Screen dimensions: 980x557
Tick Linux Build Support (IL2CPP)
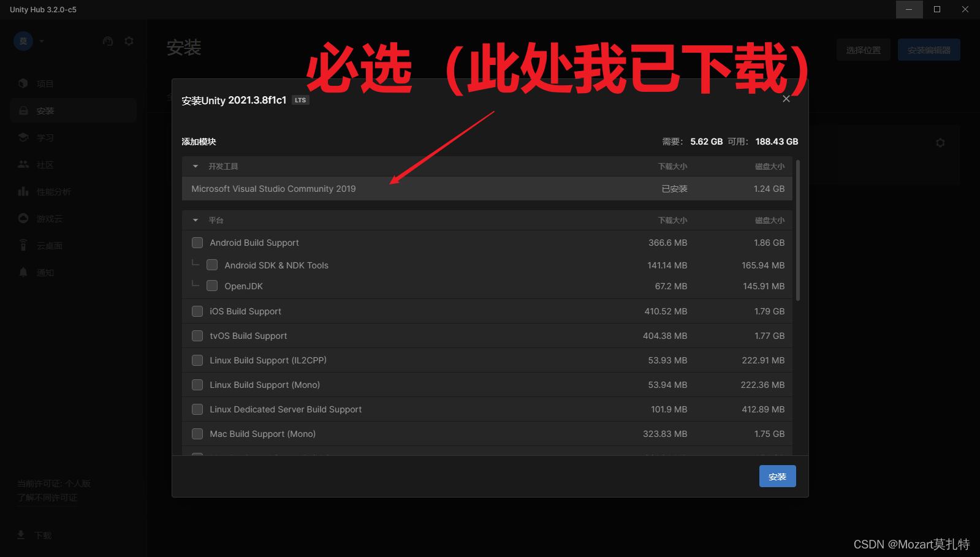point(197,360)
